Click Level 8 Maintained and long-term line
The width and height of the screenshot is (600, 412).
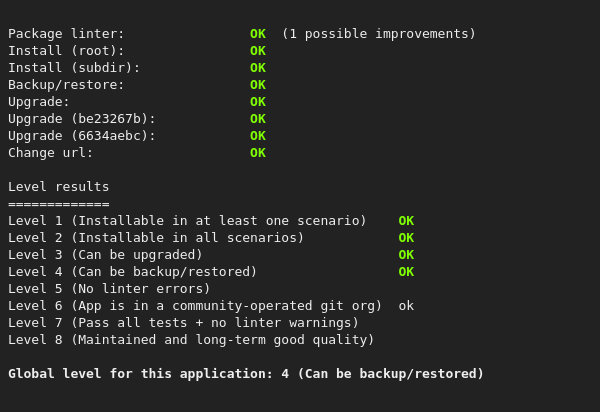pyautogui.click(x=191, y=340)
